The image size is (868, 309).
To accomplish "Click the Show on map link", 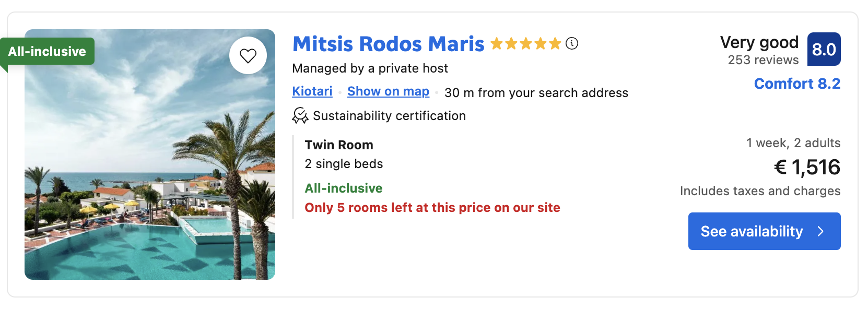I will point(388,91).
